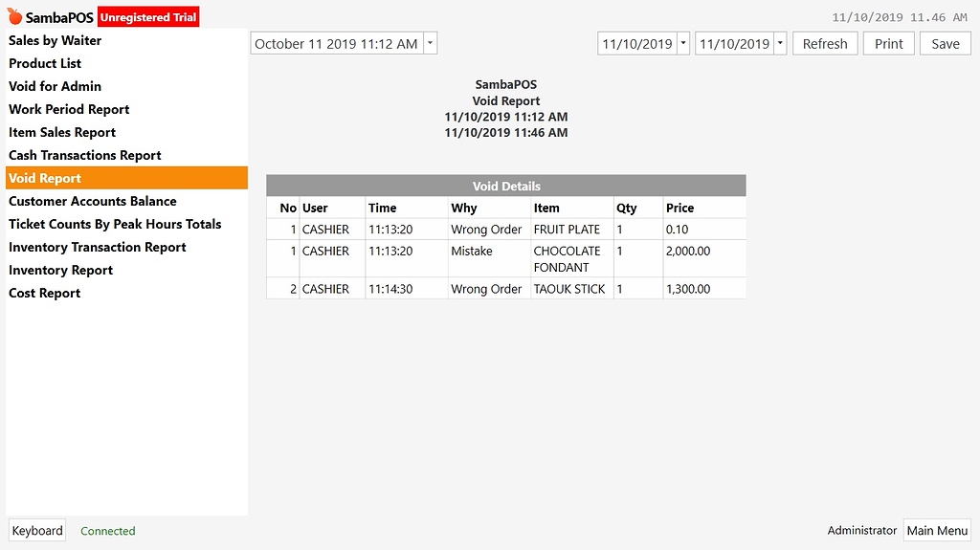Click the Keyboard button
The image size is (980, 550).
click(37, 530)
